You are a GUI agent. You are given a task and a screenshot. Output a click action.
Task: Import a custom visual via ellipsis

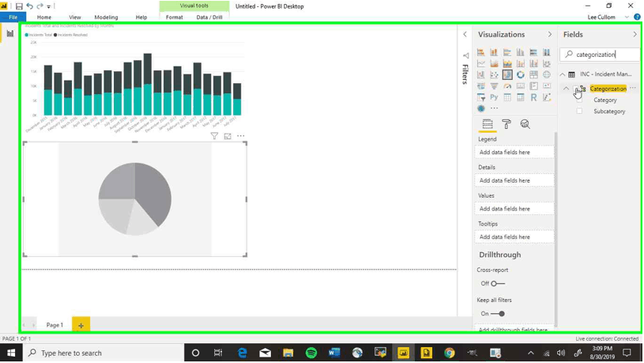(494, 108)
